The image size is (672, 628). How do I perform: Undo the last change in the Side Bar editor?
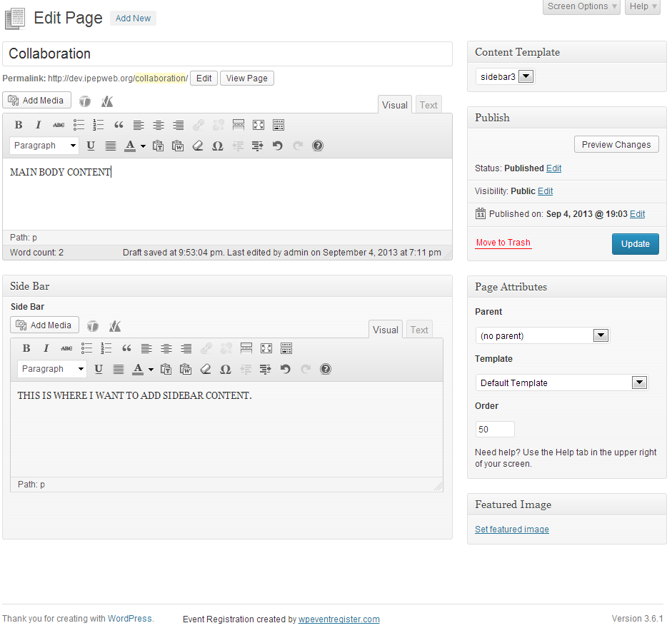point(286,369)
